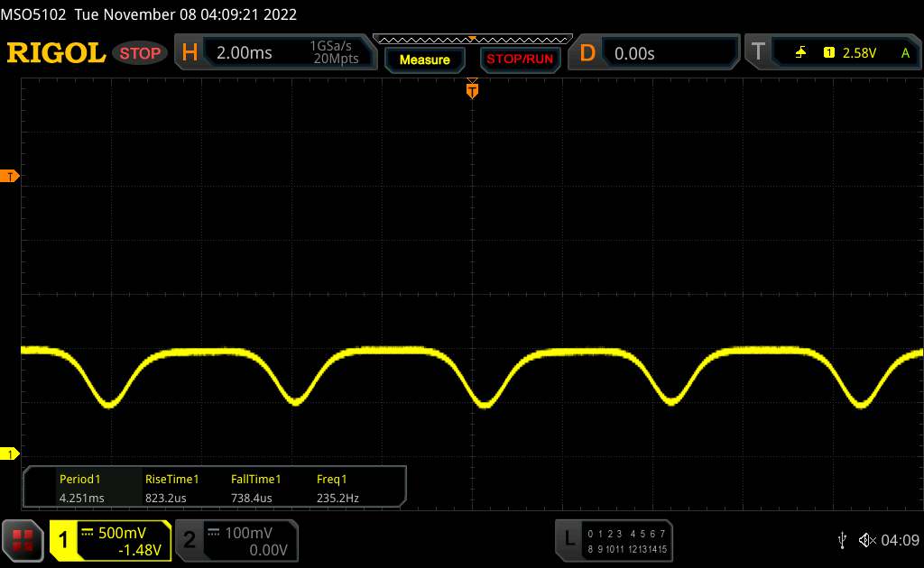Click the orange H horizontal icon

189,53
